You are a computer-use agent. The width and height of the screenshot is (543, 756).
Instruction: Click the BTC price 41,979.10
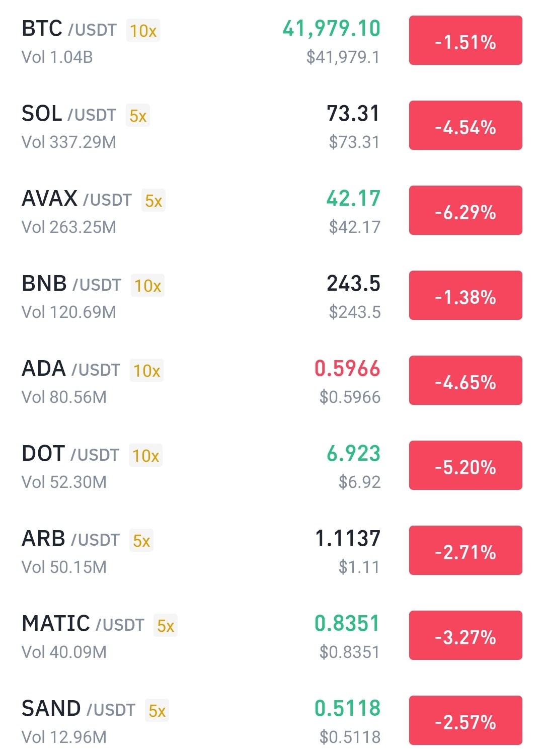coord(332,29)
